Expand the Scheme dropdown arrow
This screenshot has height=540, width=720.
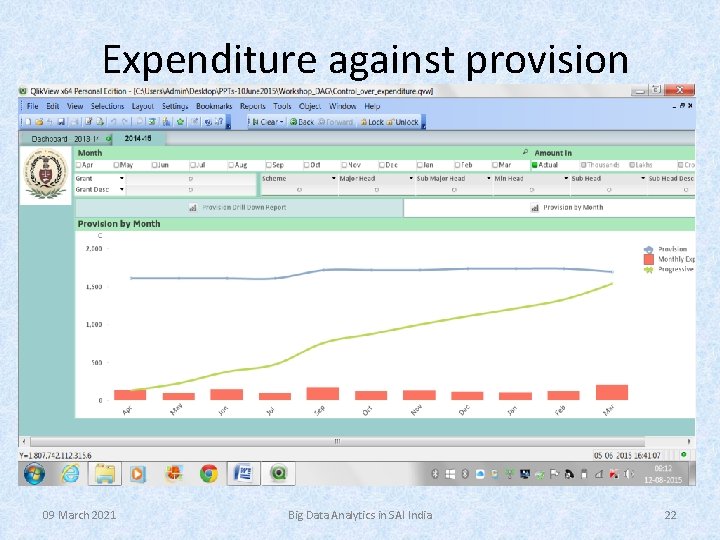pos(334,178)
